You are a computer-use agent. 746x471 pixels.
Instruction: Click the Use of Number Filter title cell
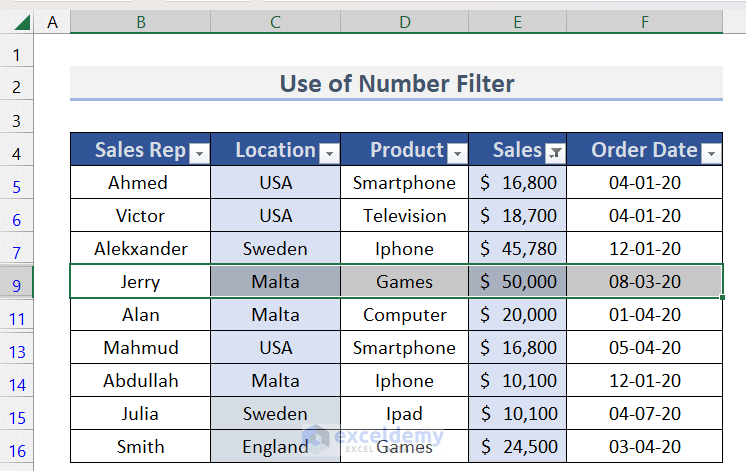click(x=396, y=84)
